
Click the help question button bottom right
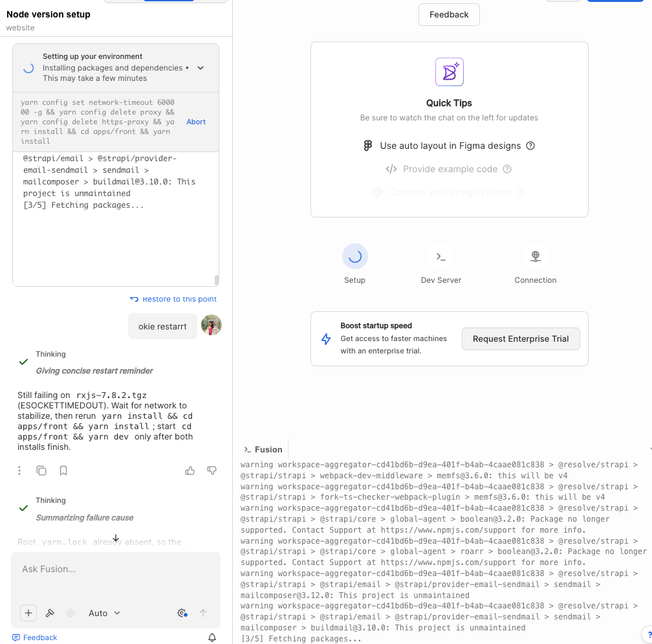pyautogui.click(x=648, y=635)
